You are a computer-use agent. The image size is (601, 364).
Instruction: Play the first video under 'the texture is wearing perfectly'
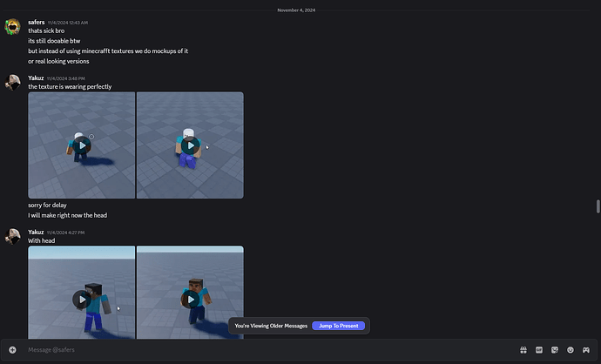pyautogui.click(x=82, y=145)
